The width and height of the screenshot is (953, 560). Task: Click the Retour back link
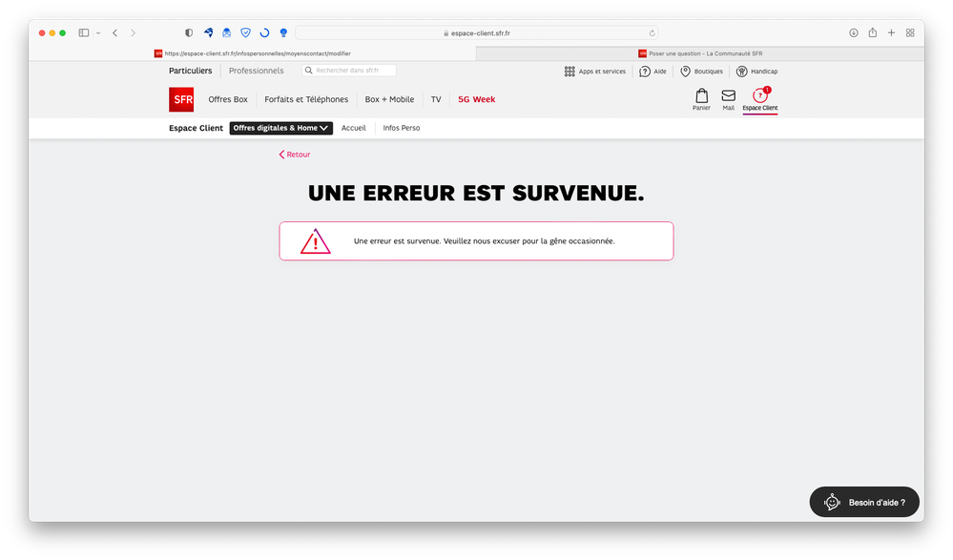294,154
